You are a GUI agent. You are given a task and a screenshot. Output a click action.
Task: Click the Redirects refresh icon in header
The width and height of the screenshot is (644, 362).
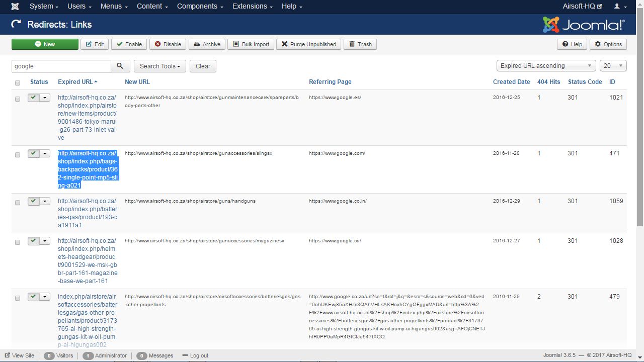16,24
